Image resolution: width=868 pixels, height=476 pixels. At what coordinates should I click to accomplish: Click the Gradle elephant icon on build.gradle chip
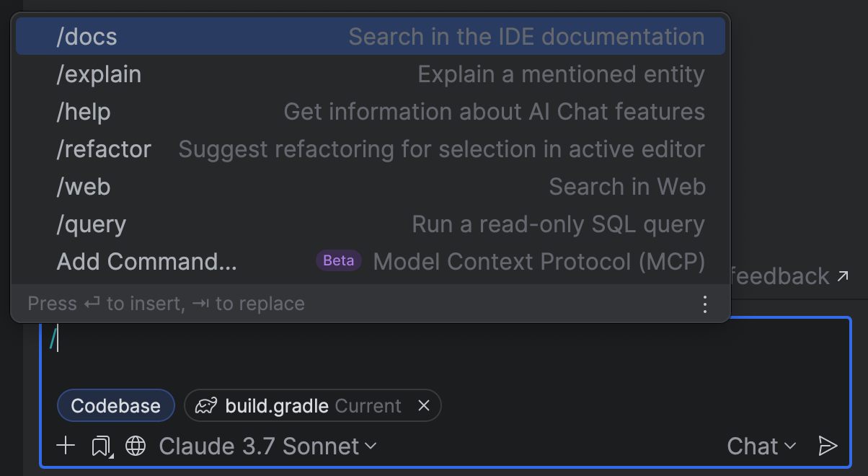point(206,405)
